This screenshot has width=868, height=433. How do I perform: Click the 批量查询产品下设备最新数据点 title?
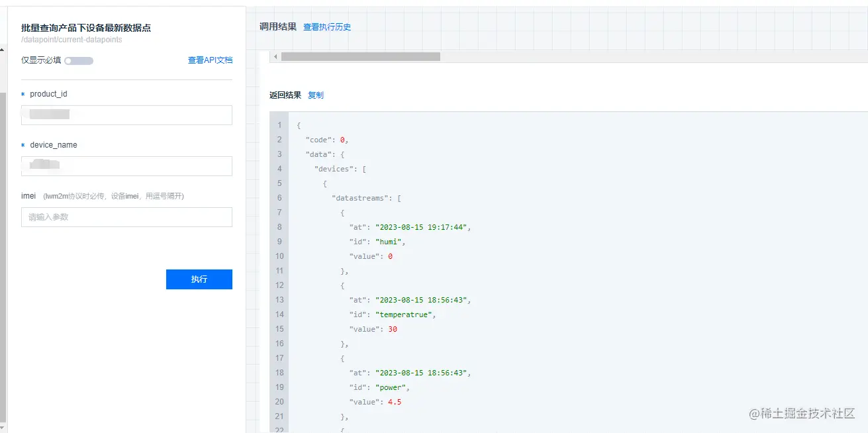click(86, 28)
